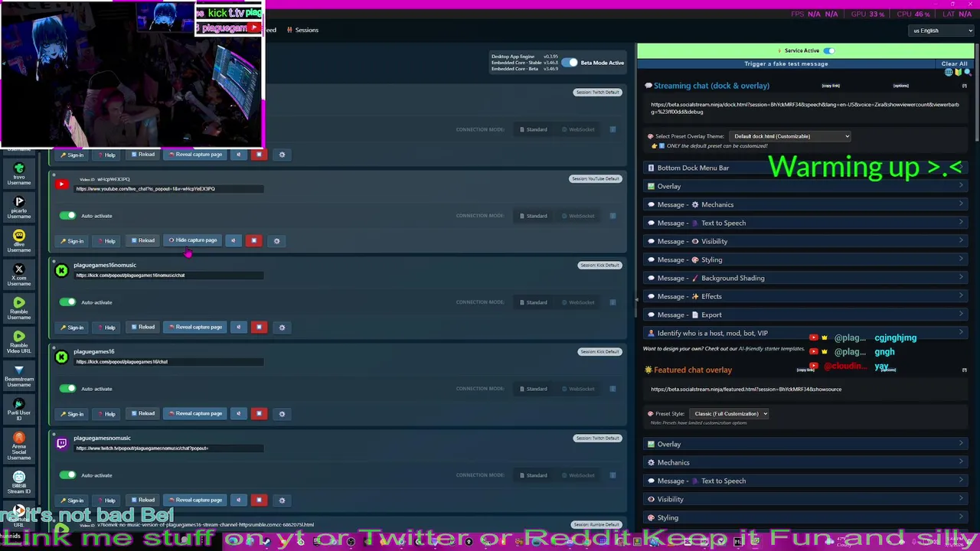Image resolution: width=980 pixels, height=551 pixels.
Task: Add a Parti User ID source
Action: click(x=19, y=409)
